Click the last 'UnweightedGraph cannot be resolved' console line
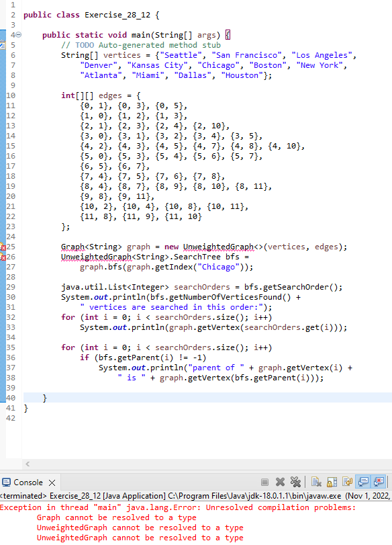The height and width of the screenshot is (545, 392). (140, 538)
